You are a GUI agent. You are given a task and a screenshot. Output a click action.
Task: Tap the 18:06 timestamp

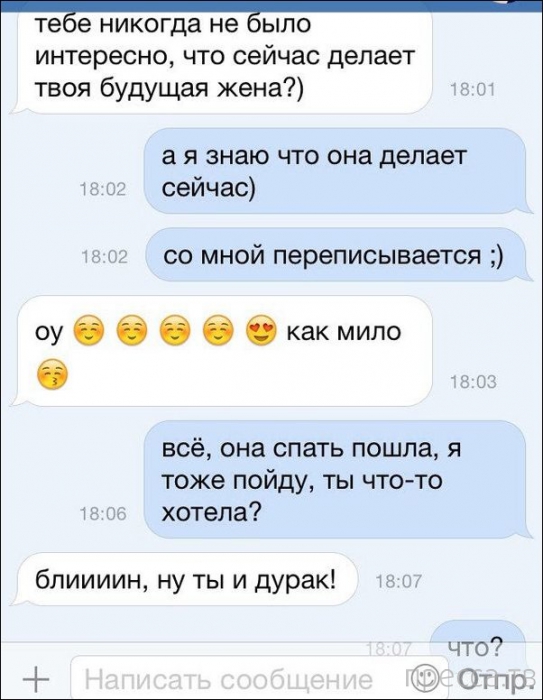coord(104,514)
